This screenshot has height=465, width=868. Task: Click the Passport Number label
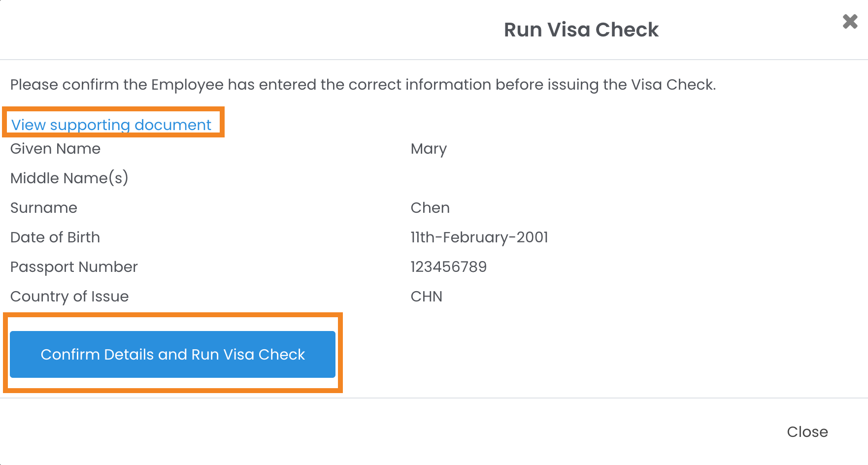[x=74, y=267]
